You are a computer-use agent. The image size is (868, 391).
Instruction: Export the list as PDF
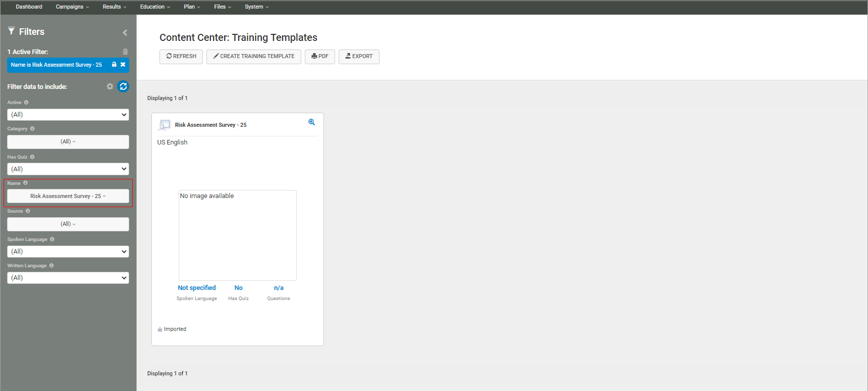tap(320, 57)
